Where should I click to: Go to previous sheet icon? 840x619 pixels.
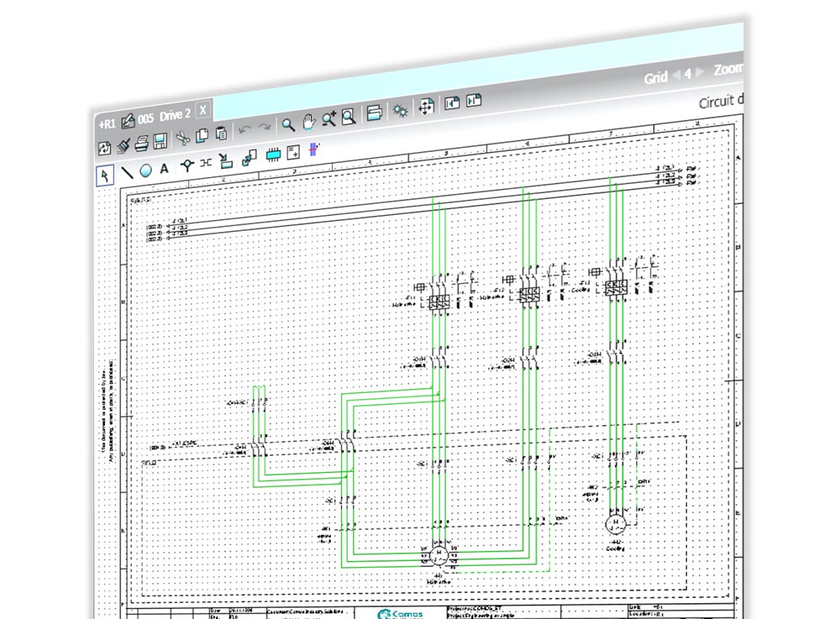pos(452,102)
